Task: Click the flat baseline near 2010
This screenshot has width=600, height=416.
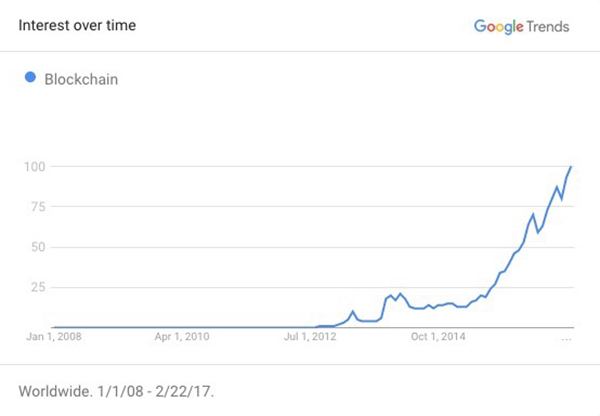Action: pyautogui.click(x=181, y=326)
